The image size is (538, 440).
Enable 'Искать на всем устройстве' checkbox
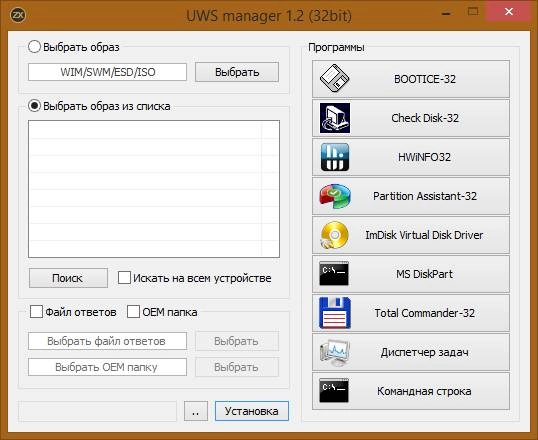tap(124, 278)
